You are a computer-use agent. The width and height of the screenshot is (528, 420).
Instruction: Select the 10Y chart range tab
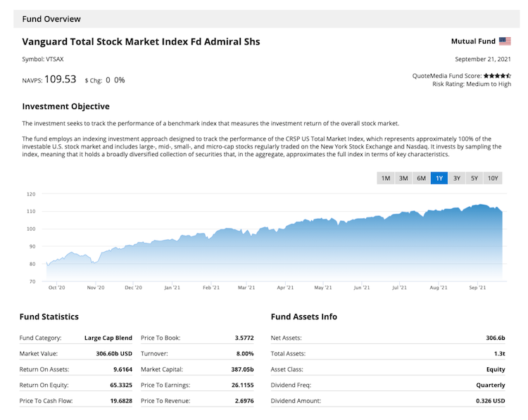[x=493, y=178]
